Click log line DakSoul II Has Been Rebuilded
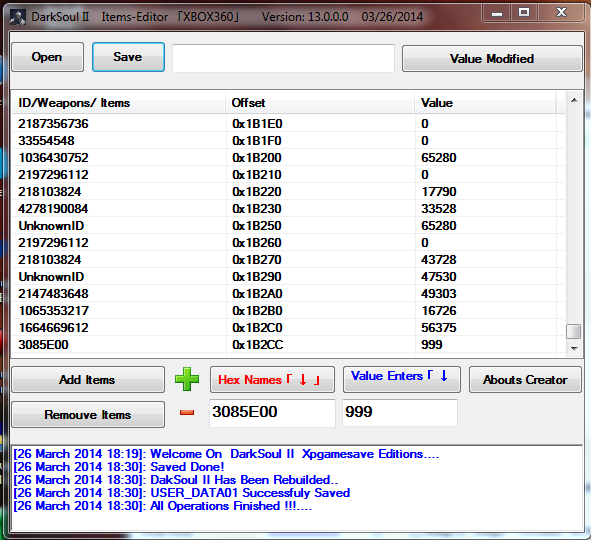The width and height of the screenshot is (591, 540). 176,480
